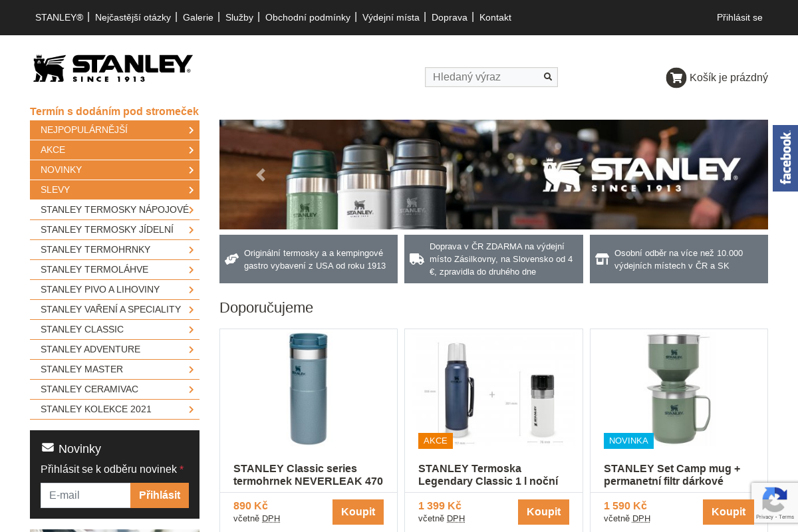Click the search magnifier icon
This screenshot has height=532, width=798.
[x=548, y=76]
